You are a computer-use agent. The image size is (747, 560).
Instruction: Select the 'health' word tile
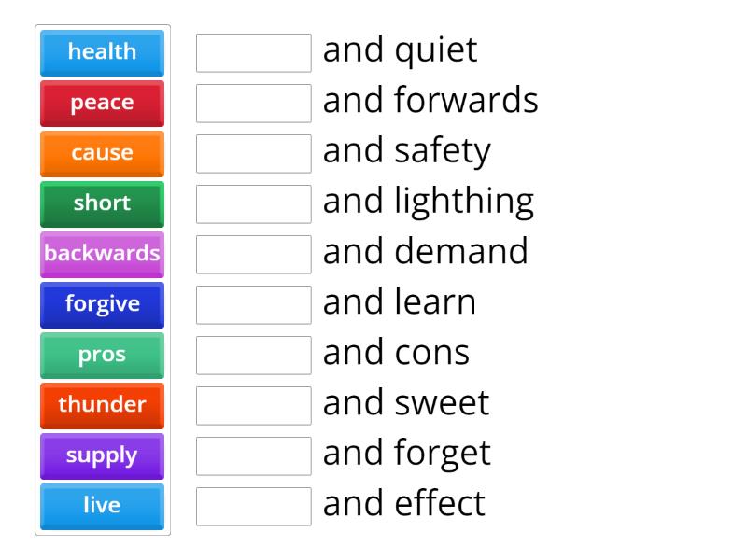tap(102, 52)
